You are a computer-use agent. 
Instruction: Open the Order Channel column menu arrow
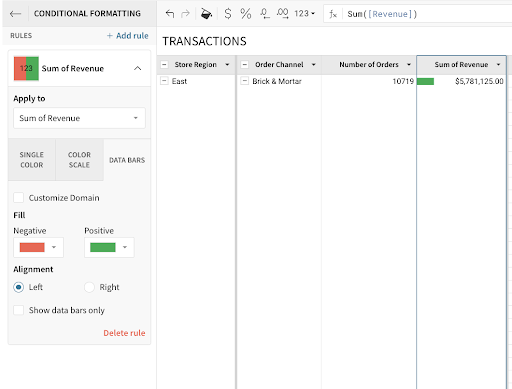tap(314, 65)
